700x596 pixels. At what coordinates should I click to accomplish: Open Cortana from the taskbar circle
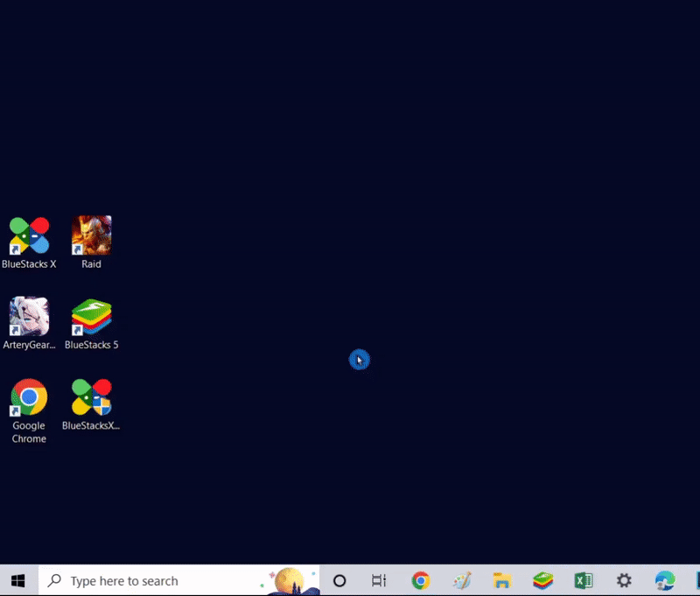tap(339, 580)
